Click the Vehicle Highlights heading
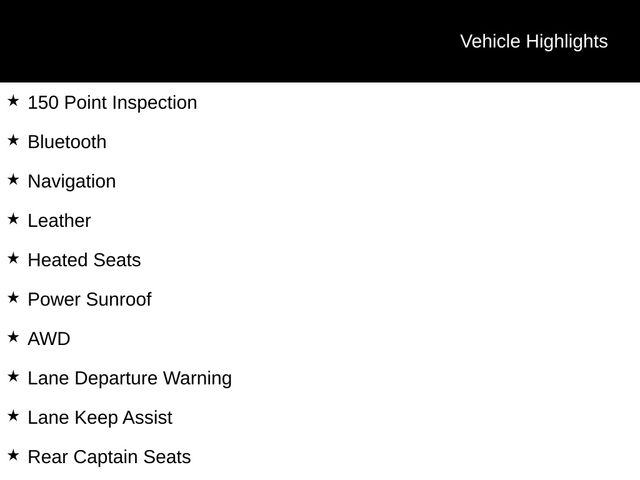This screenshot has width=640, height=480. tap(533, 41)
